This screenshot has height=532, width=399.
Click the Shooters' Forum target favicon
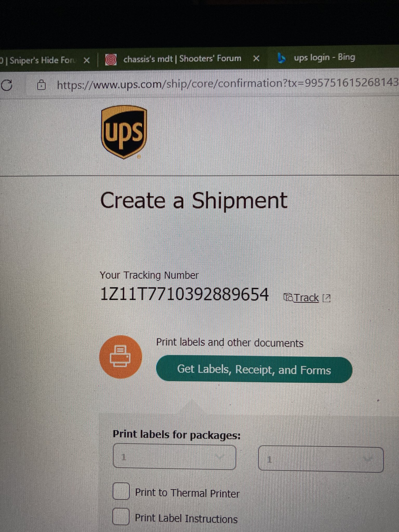(x=111, y=60)
